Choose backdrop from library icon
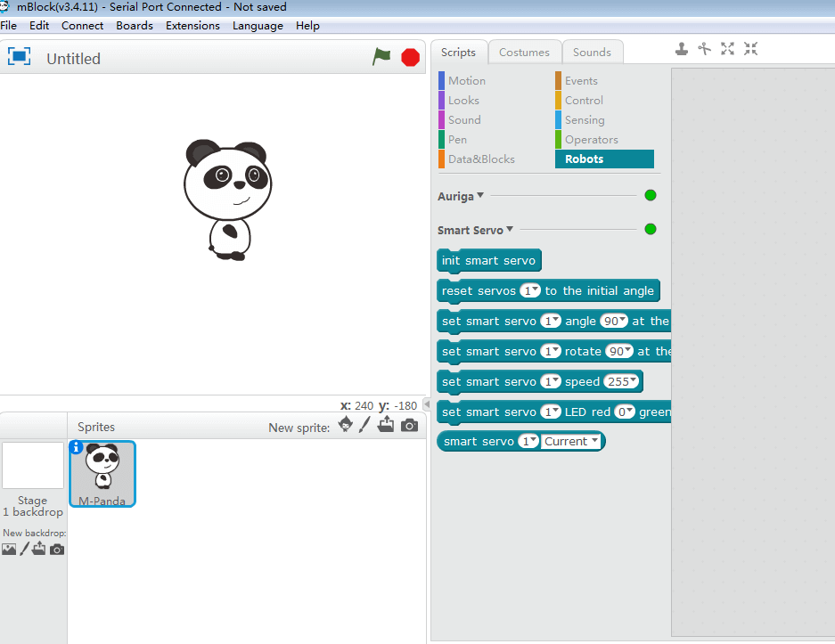This screenshot has height=644, width=835. 9,550
